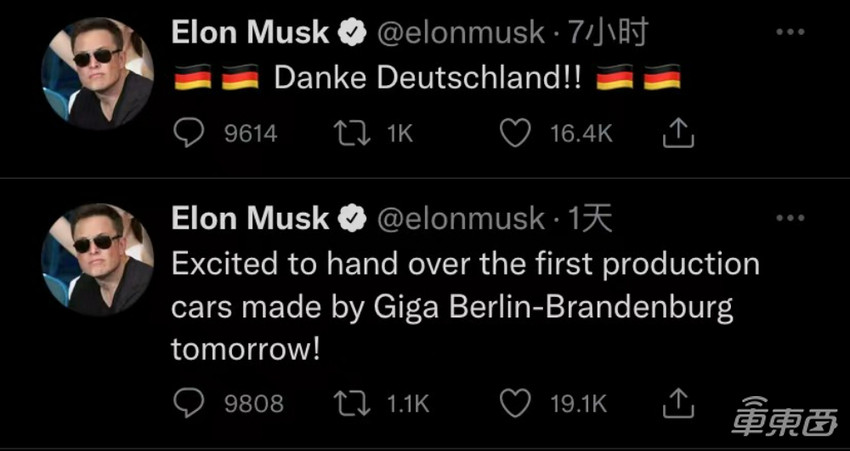This screenshot has width=850, height=451.
Task: Reply to the Giga Berlin-Brandenburg tweet
Action: (x=189, y=403)
